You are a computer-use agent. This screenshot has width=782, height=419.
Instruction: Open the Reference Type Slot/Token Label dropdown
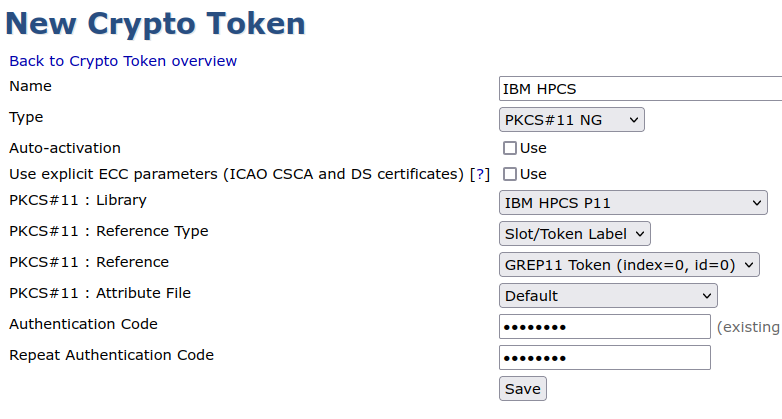click(575, 234)
